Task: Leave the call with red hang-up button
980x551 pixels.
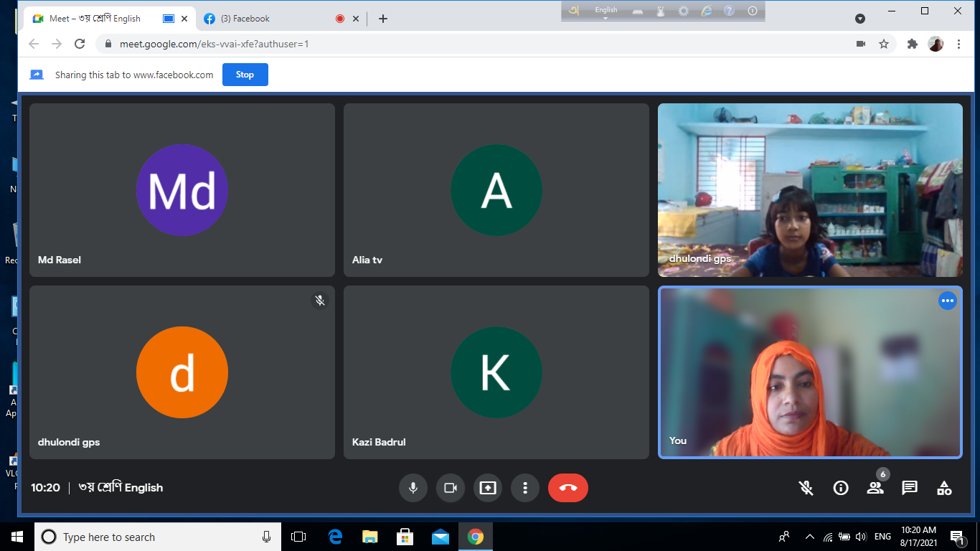Action: [568, 488]
